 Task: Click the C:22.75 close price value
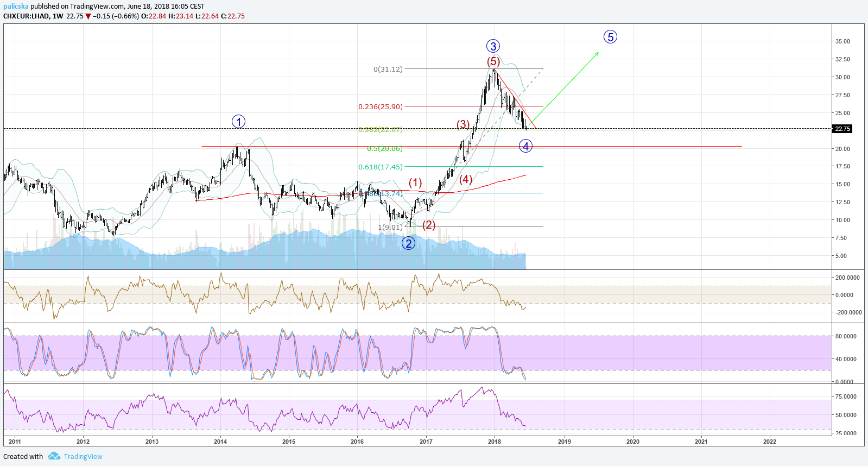coord(233,16)
